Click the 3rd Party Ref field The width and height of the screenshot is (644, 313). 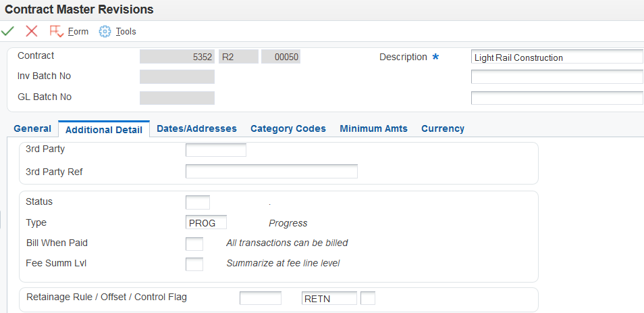click(x=271, y=171)
